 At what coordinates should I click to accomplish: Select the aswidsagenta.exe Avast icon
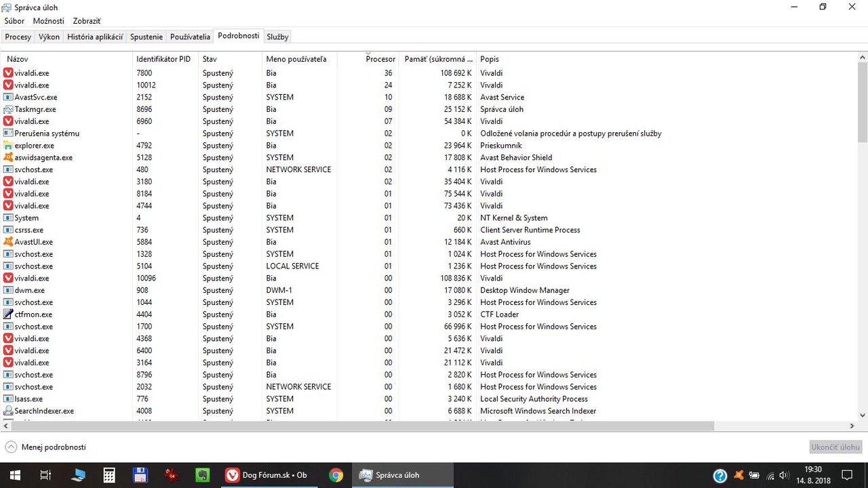pos(8,157)
